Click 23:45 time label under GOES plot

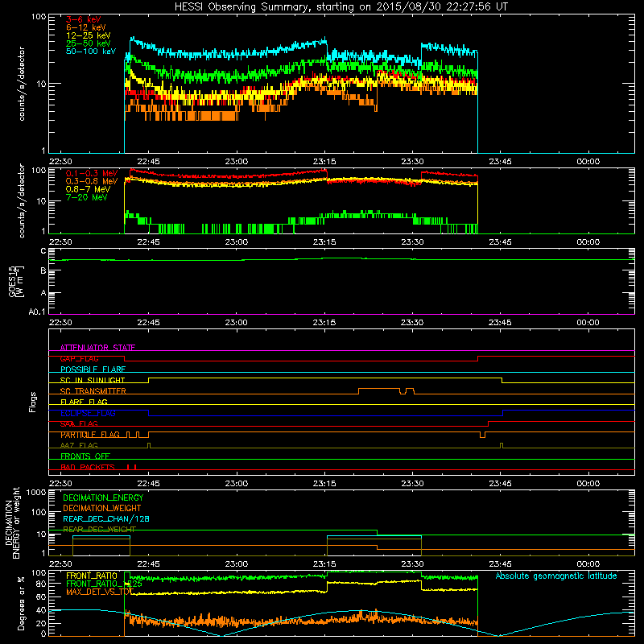pos(500,323)
